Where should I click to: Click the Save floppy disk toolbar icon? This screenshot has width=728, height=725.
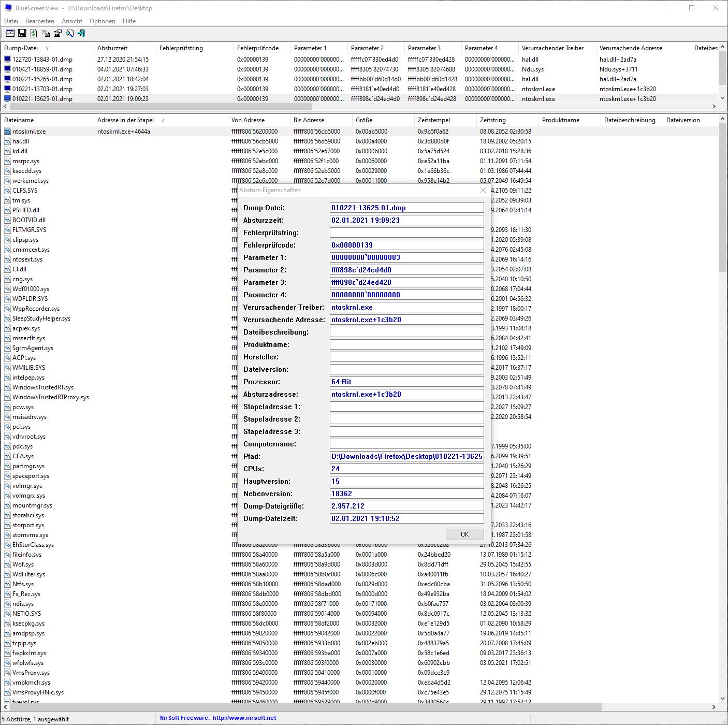pos(22,33)
